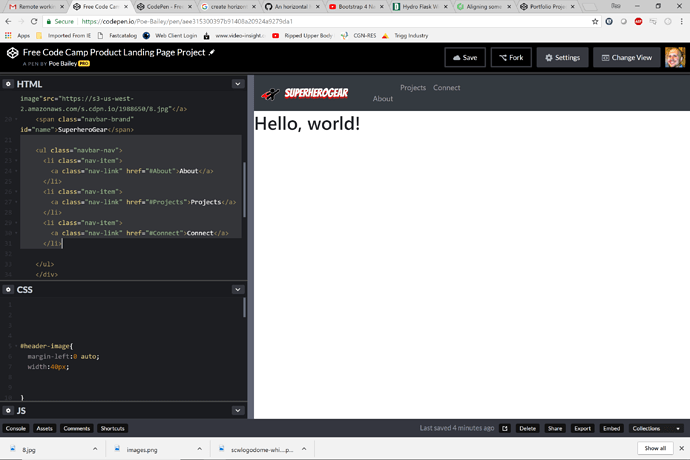Open options for scwlogodome download
The height and width of the screenshot is (460, 690).
click(304, 449)
